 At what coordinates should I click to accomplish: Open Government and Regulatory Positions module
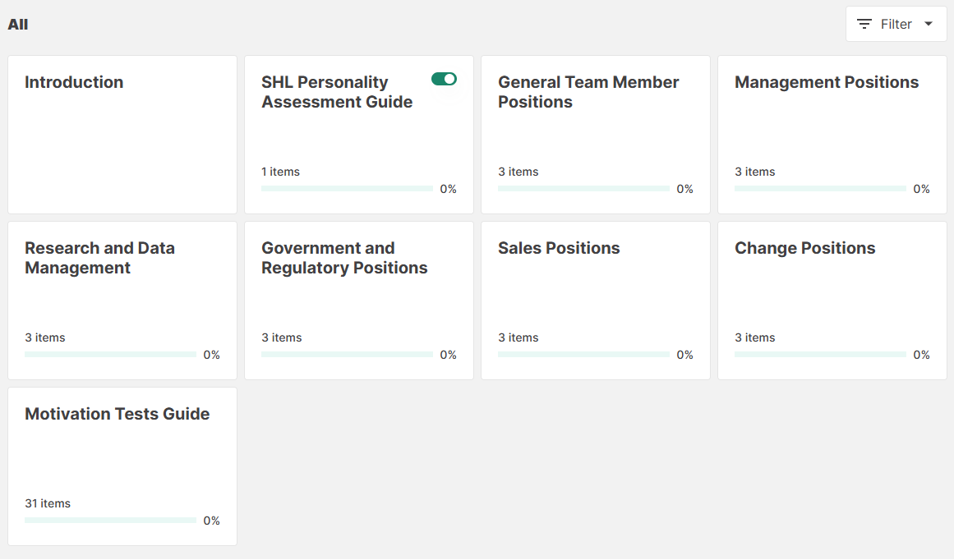tap(344, 258)
